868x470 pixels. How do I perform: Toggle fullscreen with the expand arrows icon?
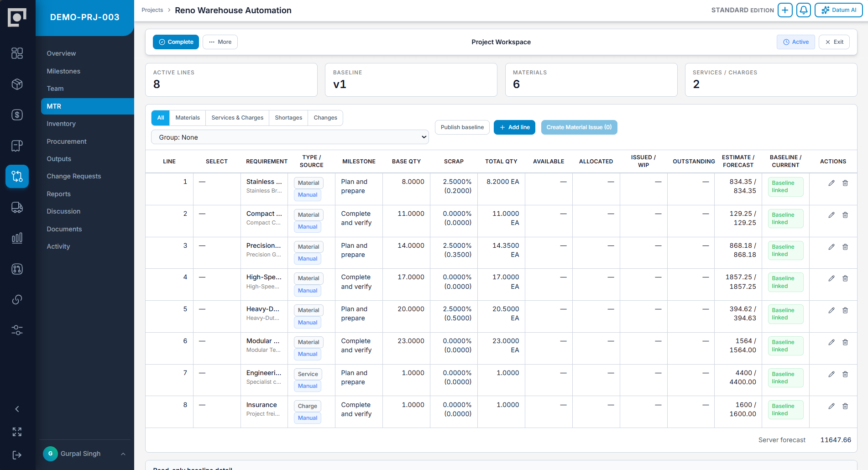[x=17, y=432]
